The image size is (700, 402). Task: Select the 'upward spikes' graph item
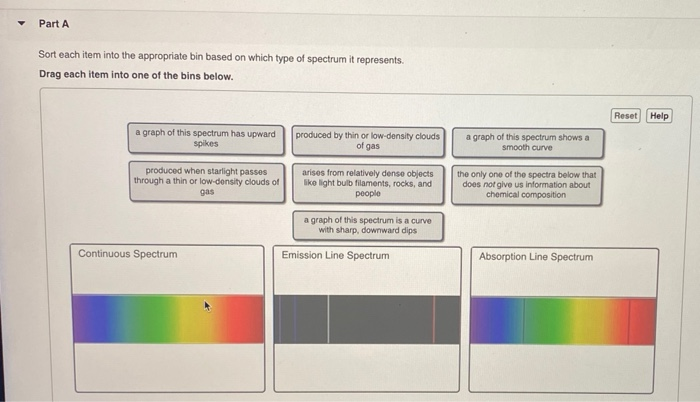coord(206,139)
